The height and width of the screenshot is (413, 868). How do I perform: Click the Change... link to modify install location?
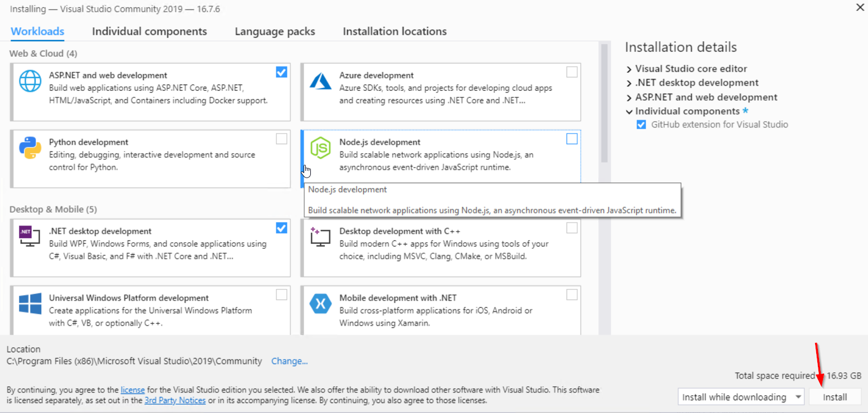pos(289,361)
